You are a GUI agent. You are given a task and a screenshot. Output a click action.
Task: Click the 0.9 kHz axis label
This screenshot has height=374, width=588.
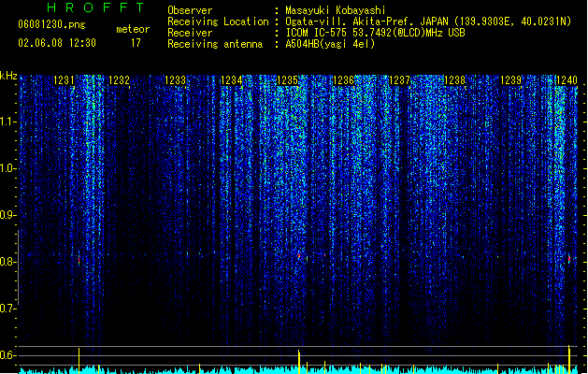[7, 215]
